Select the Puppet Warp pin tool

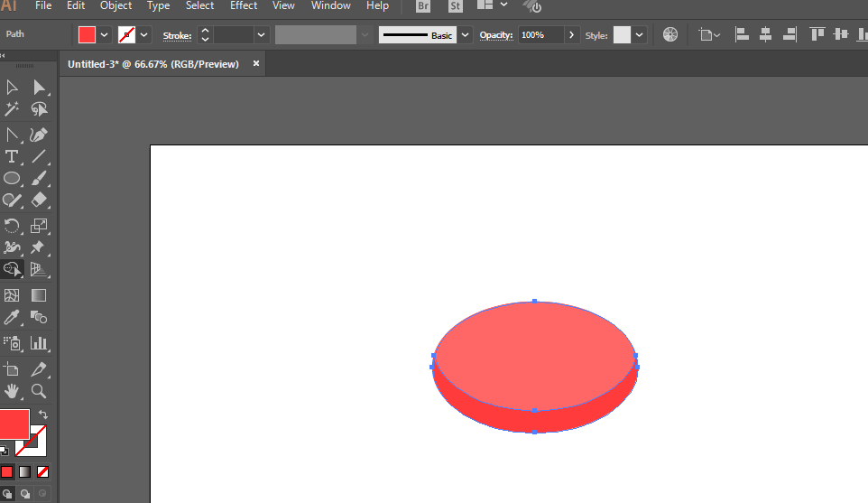coord(39,247)
